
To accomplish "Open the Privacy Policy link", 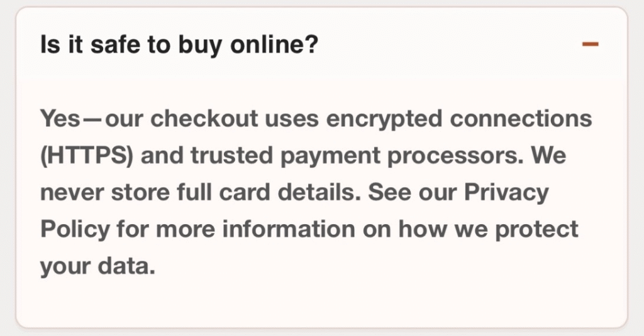I will [x=496, y=193].
